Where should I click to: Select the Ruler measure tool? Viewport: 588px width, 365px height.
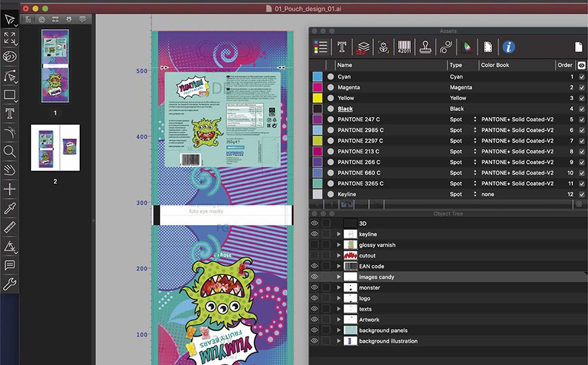[x=9, y=226]
